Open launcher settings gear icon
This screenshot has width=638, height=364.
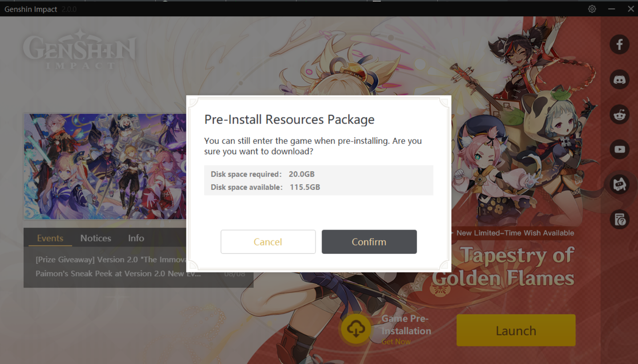point(592,9)
